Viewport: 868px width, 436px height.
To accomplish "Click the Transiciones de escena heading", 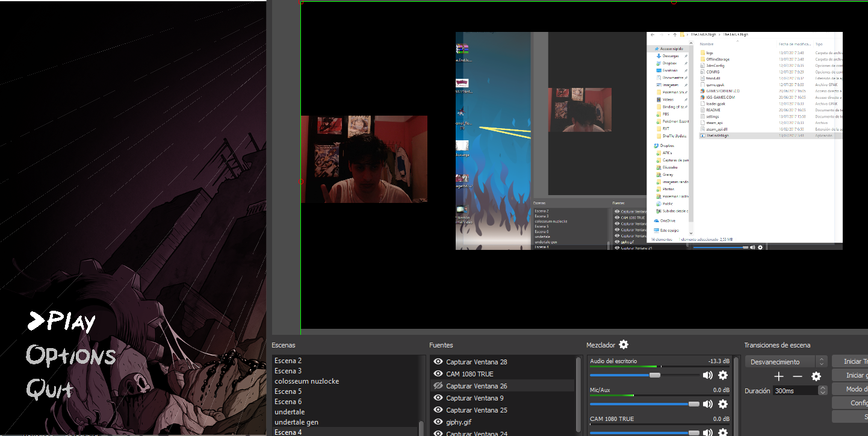I will pyautogui.click(x=777, y=345).
